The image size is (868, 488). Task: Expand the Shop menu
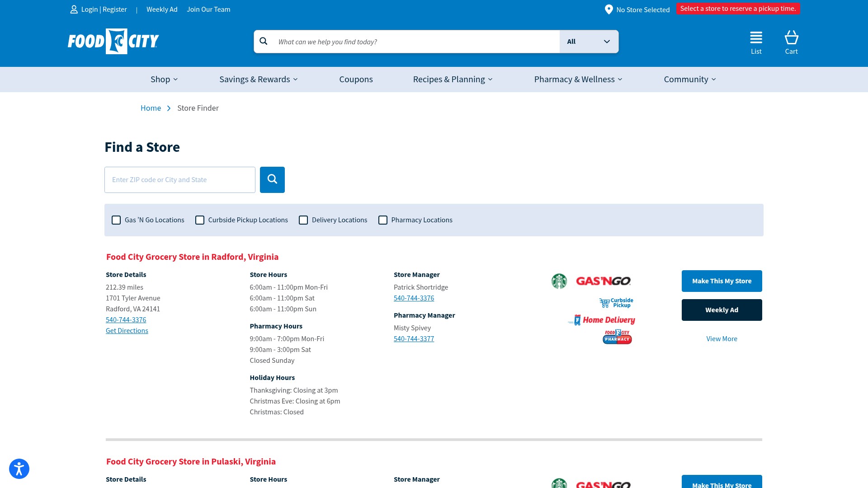coord(164,80)
